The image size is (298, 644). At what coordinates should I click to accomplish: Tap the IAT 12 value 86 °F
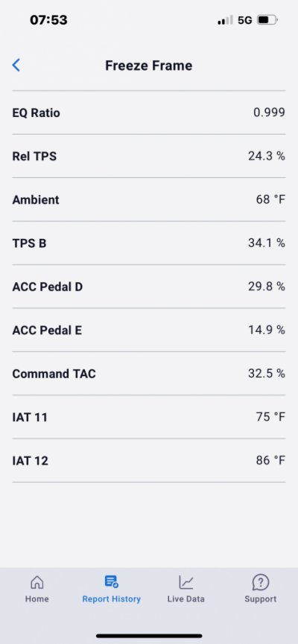click(270, 461)
